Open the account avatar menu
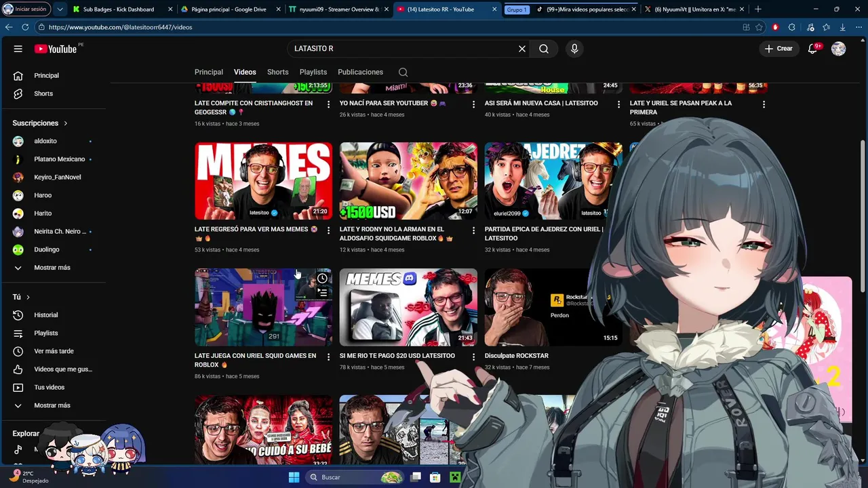 pos(839,49)
